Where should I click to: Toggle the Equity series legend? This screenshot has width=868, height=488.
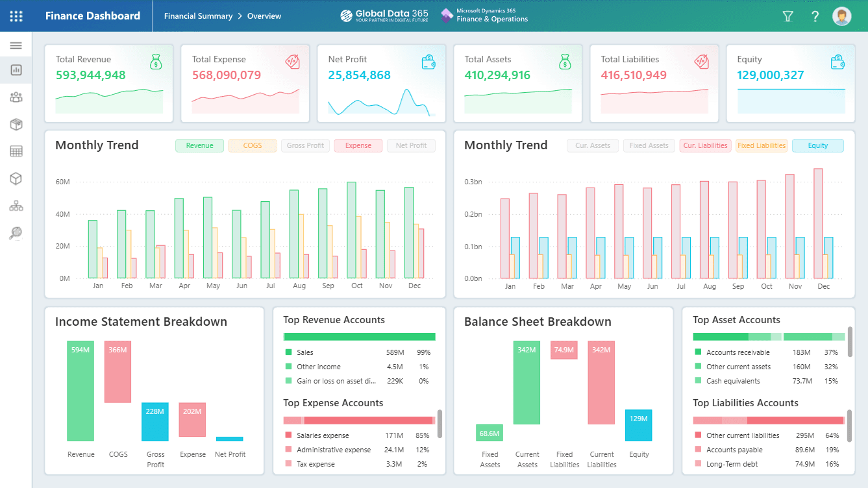point(818,146)
